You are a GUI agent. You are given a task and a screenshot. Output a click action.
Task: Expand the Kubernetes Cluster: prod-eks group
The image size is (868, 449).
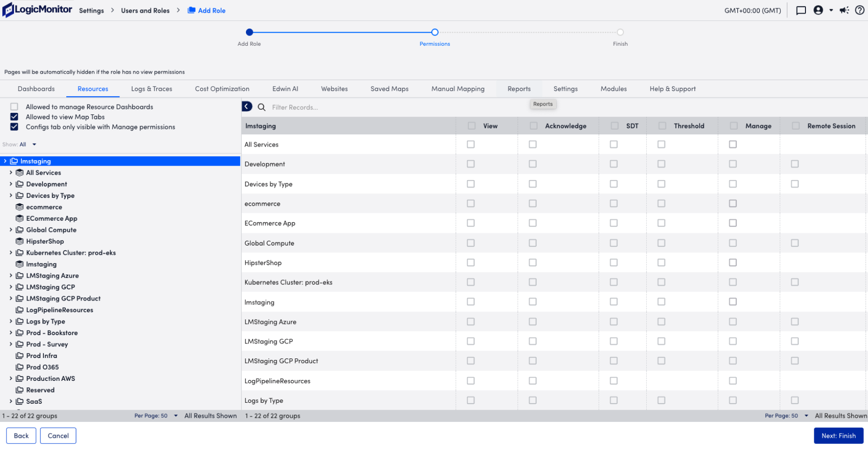pos(11,253)
